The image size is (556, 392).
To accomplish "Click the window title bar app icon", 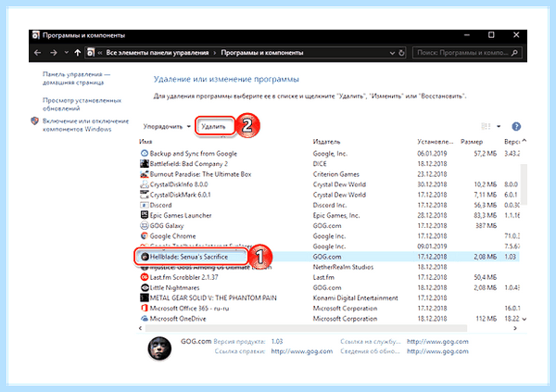I will point(35,35).
